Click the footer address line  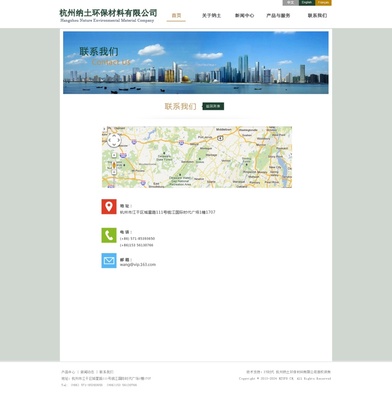pos(106,379)
